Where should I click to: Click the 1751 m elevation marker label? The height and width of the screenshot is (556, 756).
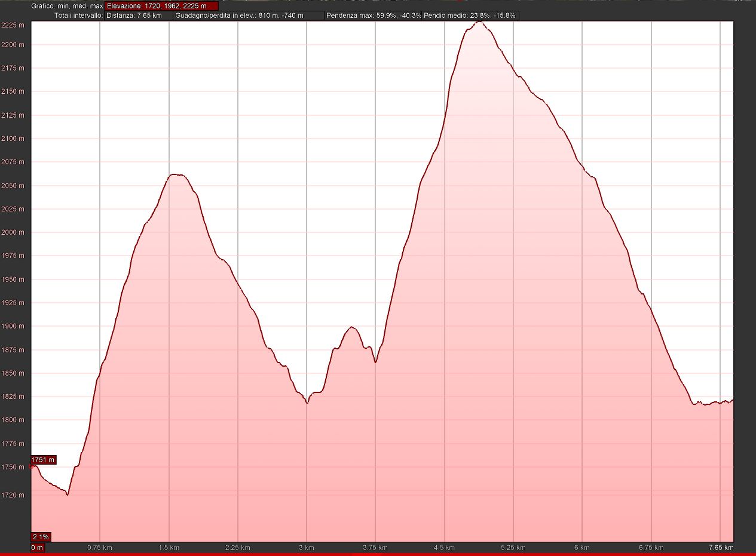coord(43,460)
